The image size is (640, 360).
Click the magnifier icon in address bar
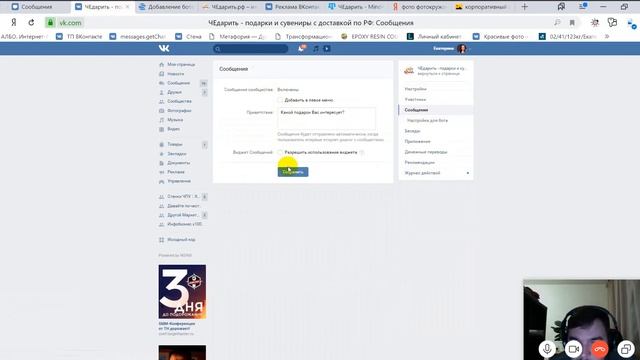[x=557, y=22]
